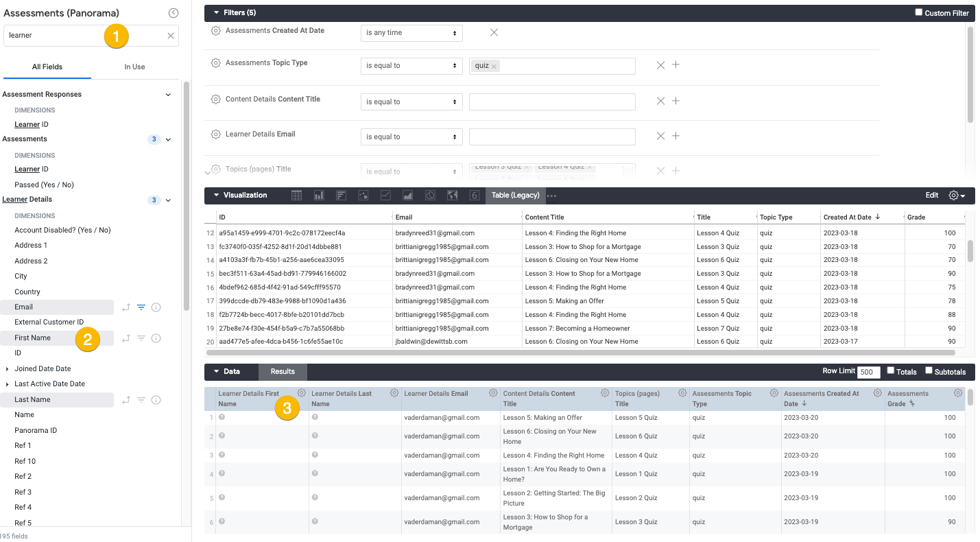The image size is (980, 542).
Task: Toggle the Totals checkbox
Action: tap(890, 370)
